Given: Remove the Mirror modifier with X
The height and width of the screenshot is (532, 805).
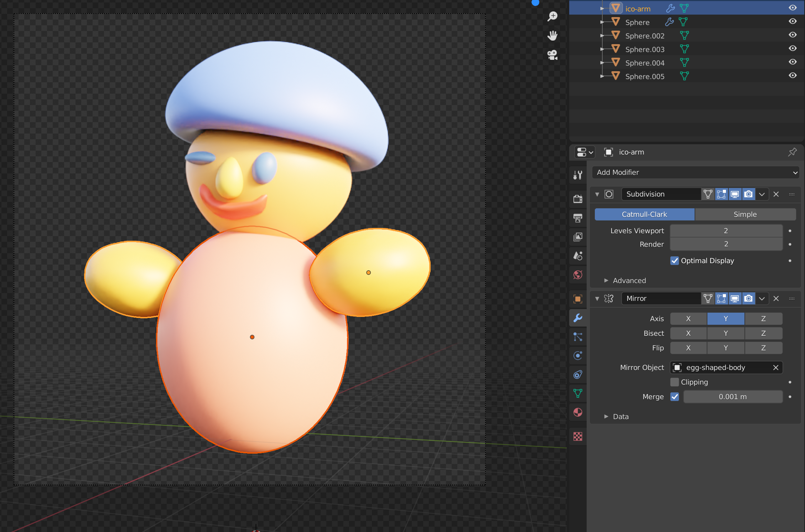Looking at the screenshot, I should (x=776, y=298).
